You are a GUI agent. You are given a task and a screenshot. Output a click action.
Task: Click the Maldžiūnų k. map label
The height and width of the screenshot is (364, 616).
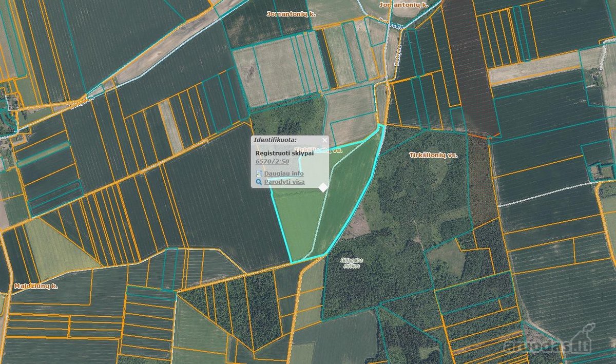click(x=35, y=286)
